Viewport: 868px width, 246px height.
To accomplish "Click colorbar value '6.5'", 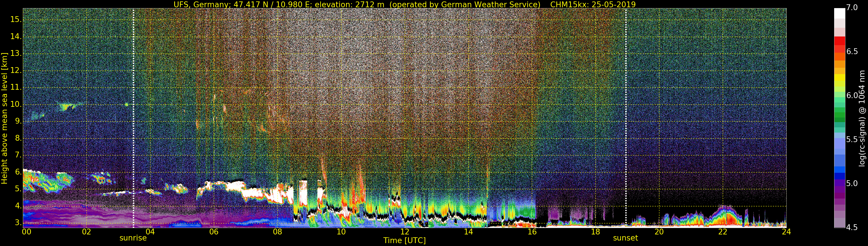I will [x=852, y=52].
